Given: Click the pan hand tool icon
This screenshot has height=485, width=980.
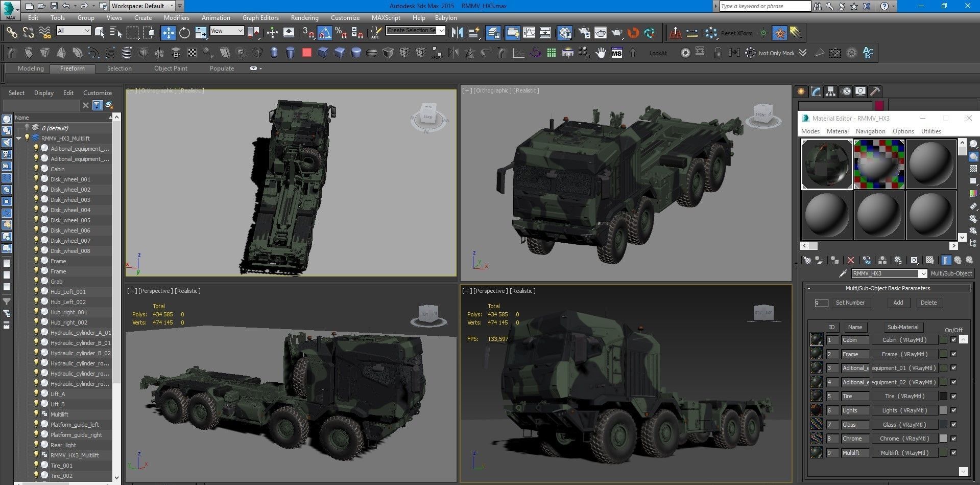Looking at the screenshot, I should pyautogui.click(x=601, y=53).
